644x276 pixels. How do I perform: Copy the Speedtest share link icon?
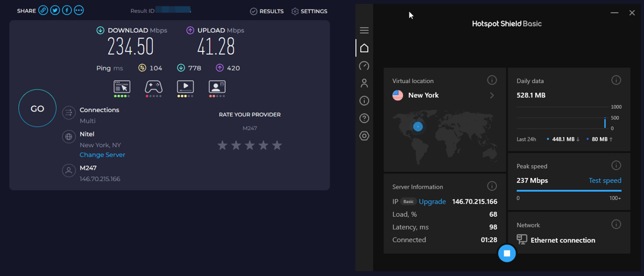[x=43, y=11]
